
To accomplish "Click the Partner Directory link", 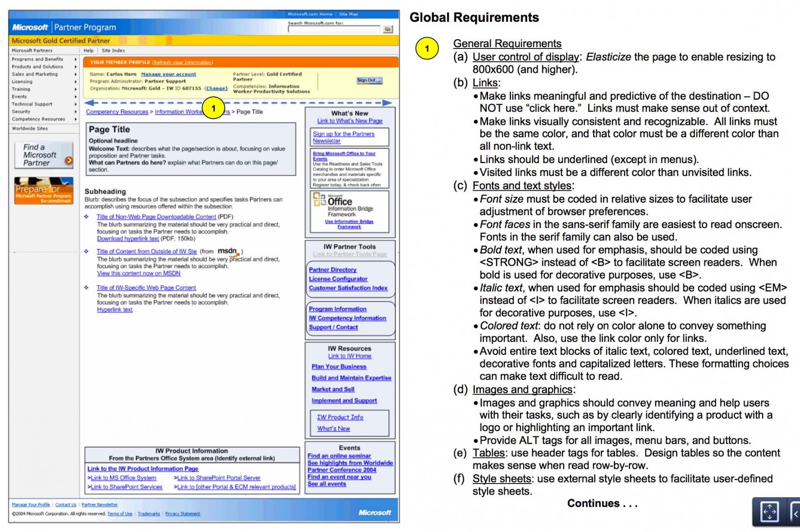I will 333,270.
